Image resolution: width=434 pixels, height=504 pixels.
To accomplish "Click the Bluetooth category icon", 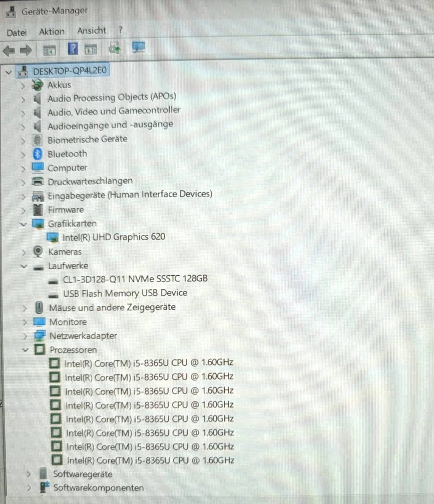I will pyautogui.click(x=37, y=154).
